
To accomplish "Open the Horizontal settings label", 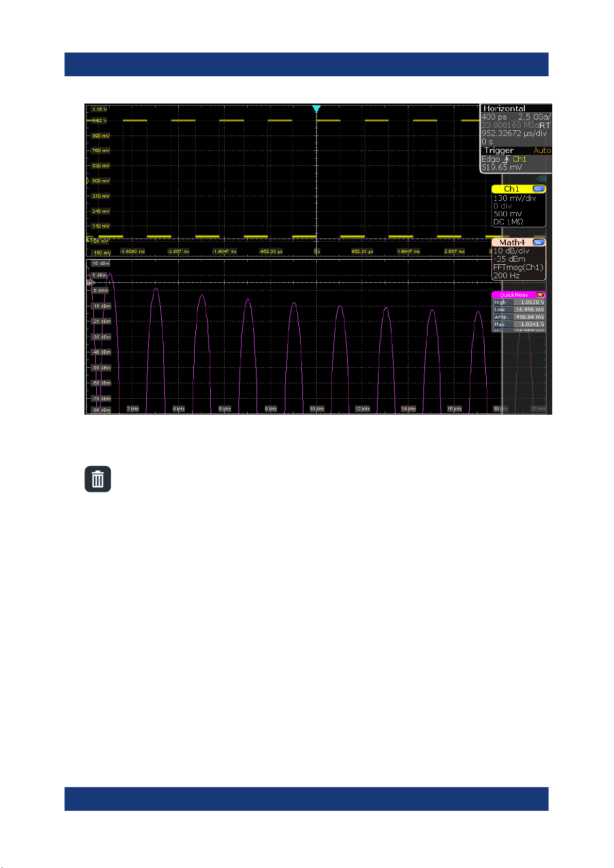I will [504, 109].
